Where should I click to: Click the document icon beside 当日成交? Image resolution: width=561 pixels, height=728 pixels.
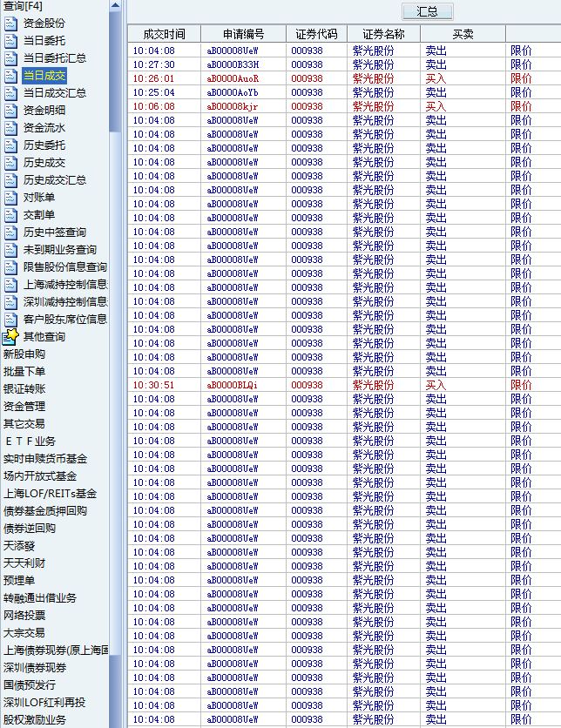click(x=10, y=76)
